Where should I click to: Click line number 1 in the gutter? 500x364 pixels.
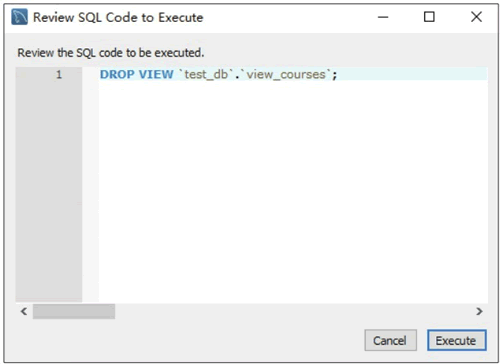click(59, 74)
